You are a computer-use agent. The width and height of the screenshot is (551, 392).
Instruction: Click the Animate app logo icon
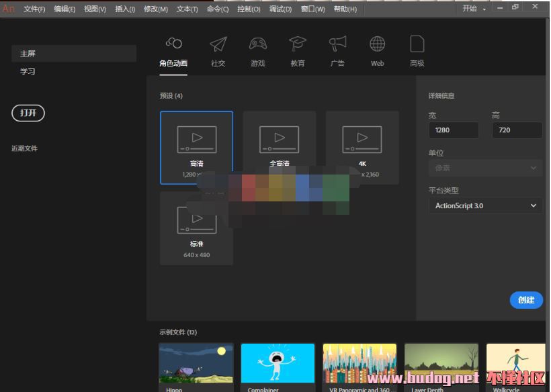click(8, 9)
